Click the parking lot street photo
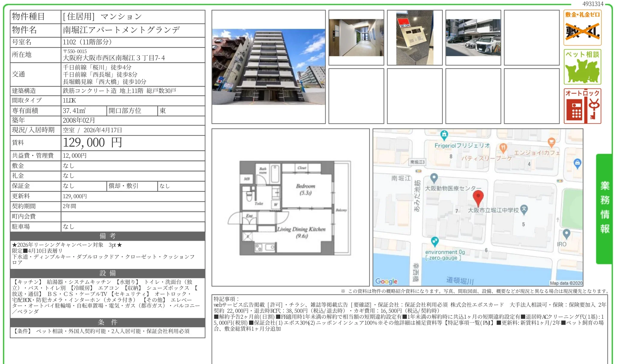This screenshot has height=364, width=617. [473, 37]
